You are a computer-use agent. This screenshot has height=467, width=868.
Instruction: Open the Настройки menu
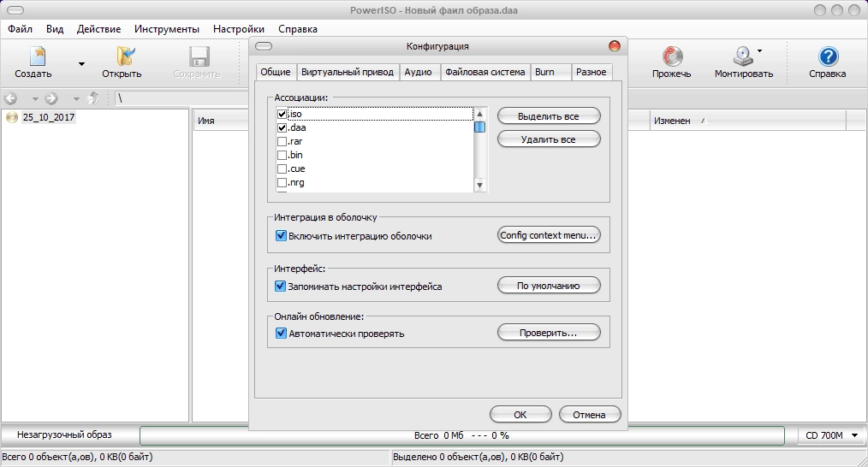(x=239, y=29)
